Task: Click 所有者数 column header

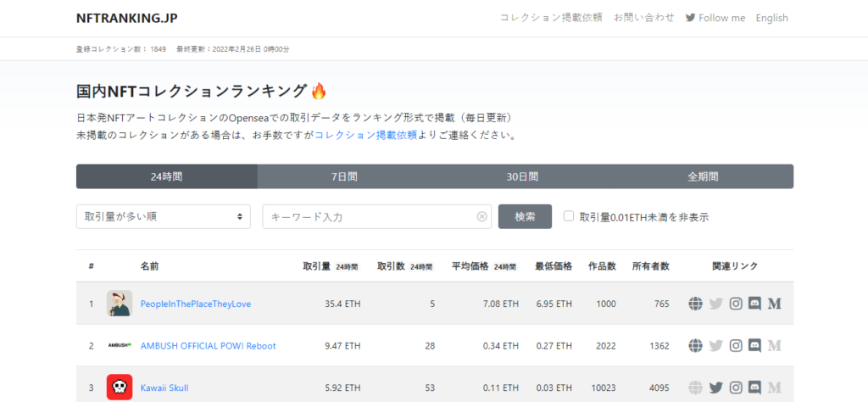Action: pyautogui.click(x=651, y=266)
